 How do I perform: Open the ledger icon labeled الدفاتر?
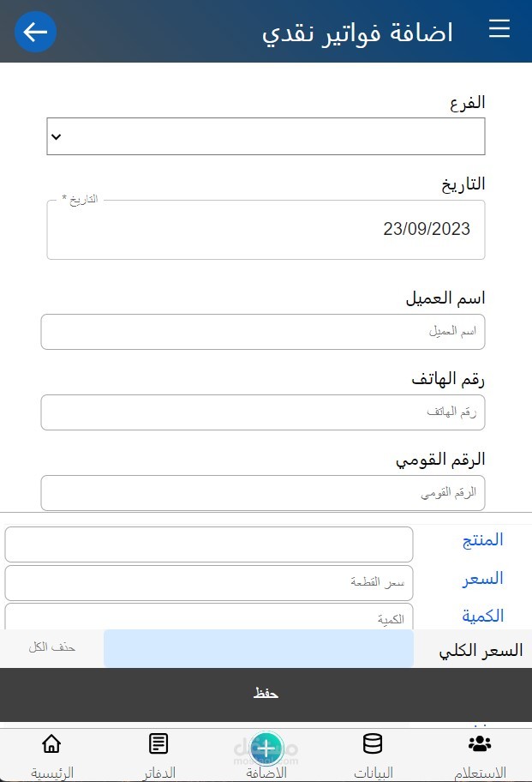tap(158, 743)
